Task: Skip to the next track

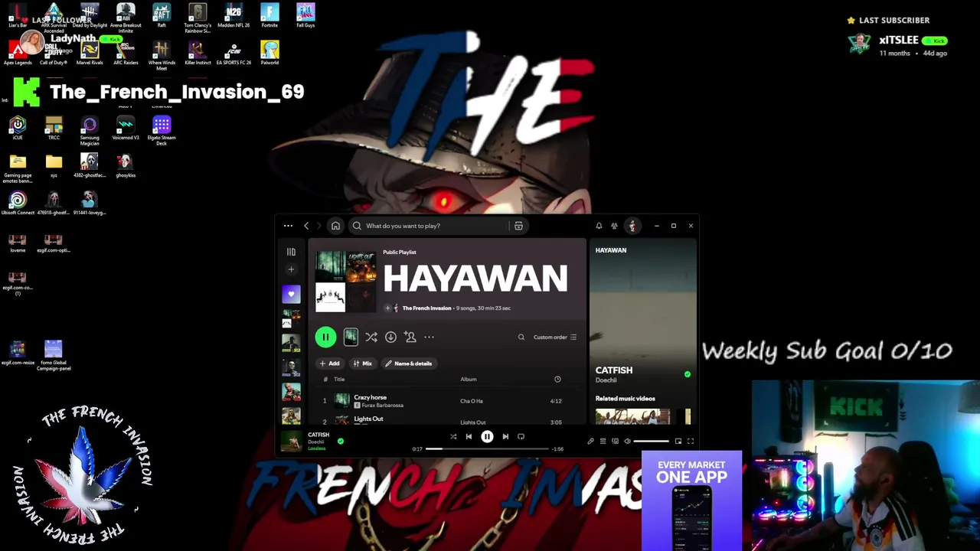Action: 505,436
